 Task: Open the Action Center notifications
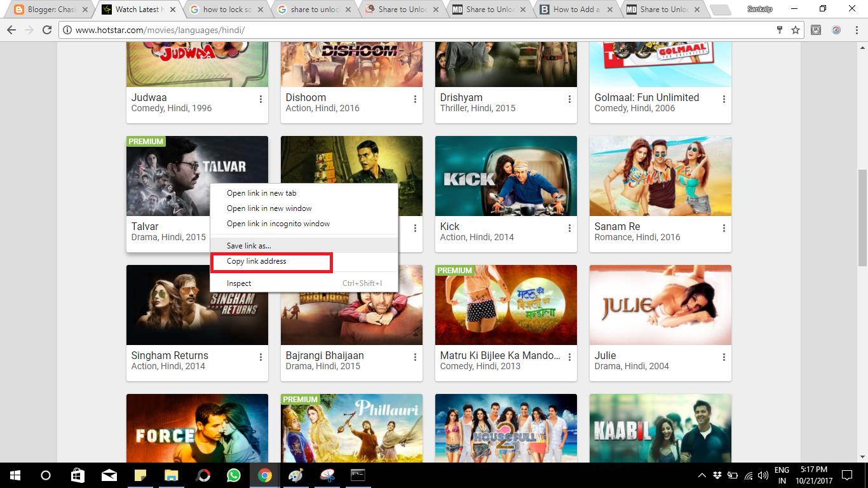847,475
